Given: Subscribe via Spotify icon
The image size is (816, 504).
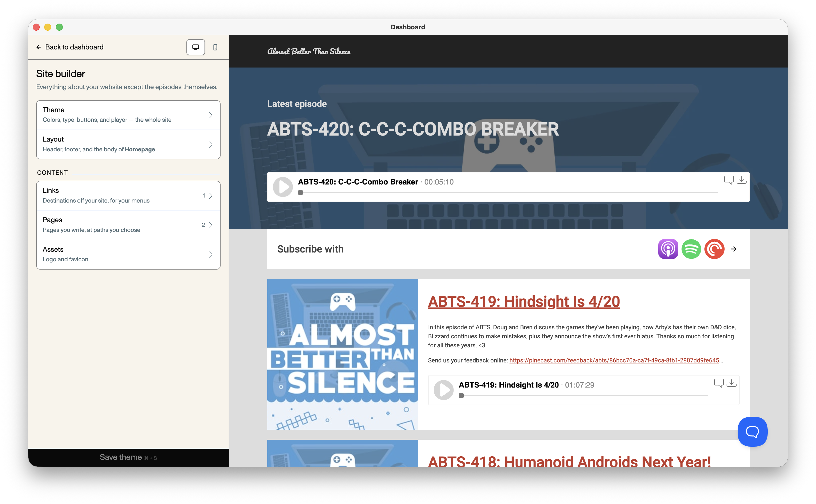Looking at the screenshot, I should [691, 249].
